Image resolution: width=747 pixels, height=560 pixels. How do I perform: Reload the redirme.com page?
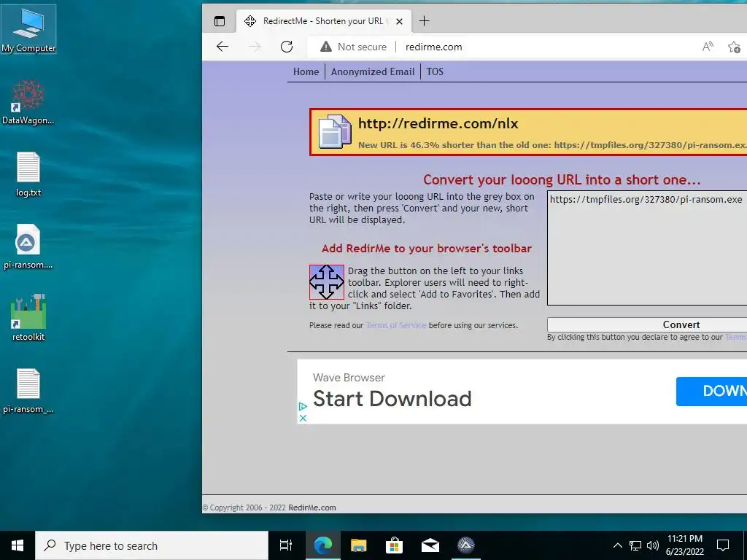[x=286, y=47]
